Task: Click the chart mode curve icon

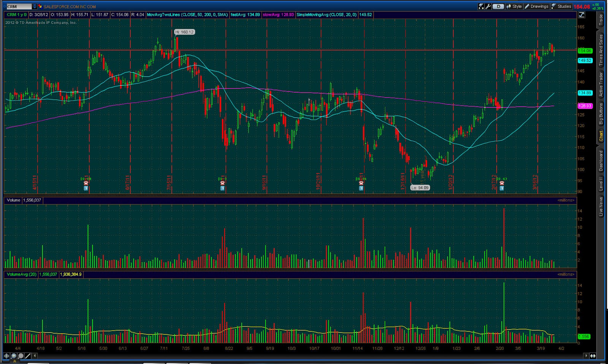Action: point(582,15)
